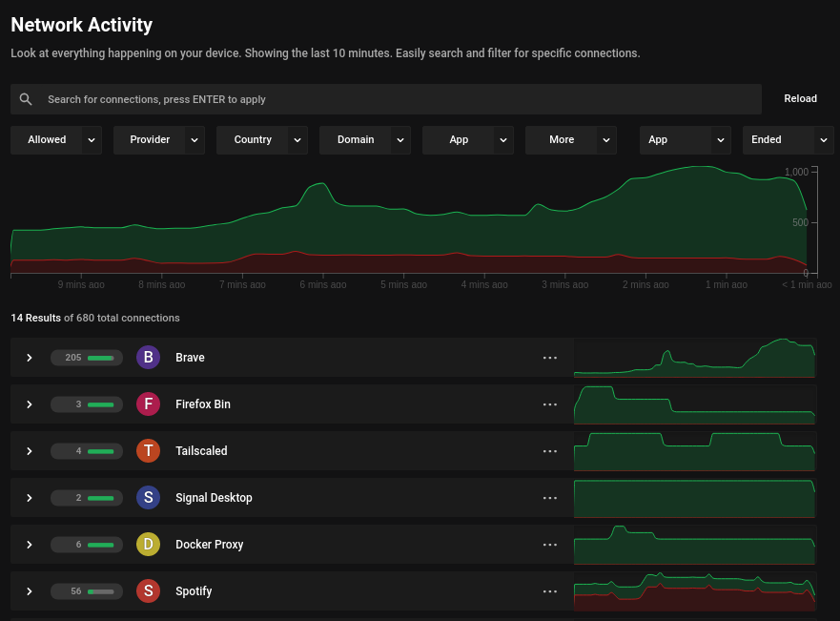Click the Signal Desktop app name
840x621 pixels.
click(x=214, y=498)
